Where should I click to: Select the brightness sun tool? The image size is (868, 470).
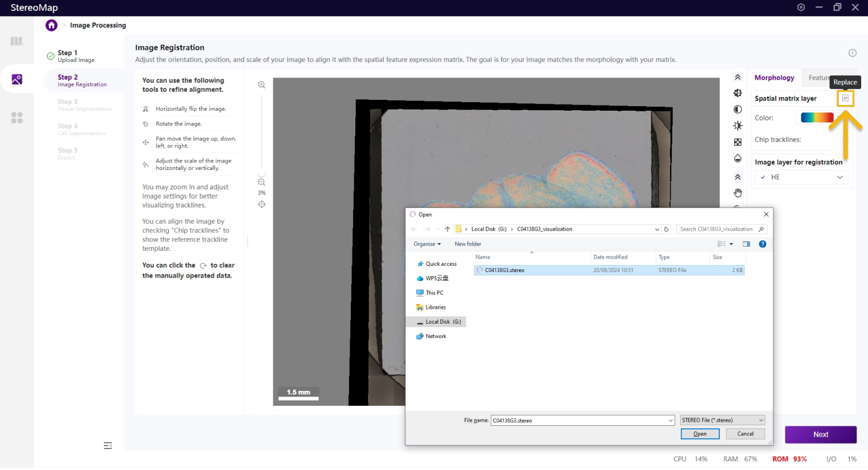tap(738, 126)
